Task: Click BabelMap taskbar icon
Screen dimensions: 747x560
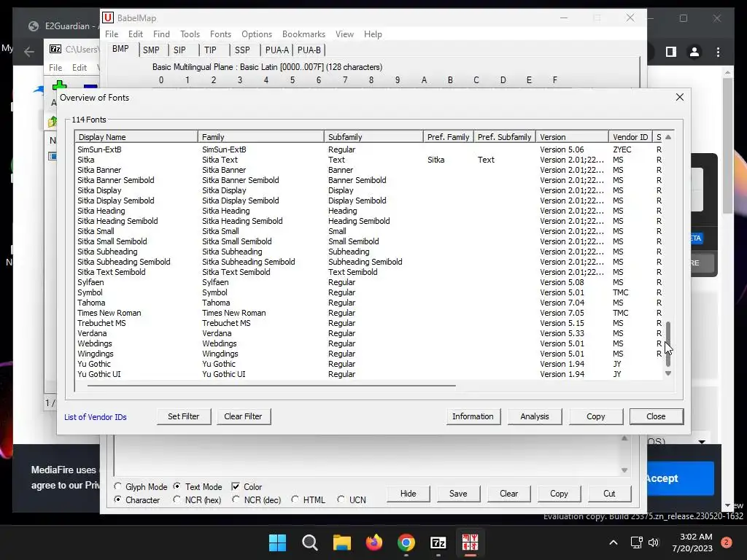Action: [471, 542]
